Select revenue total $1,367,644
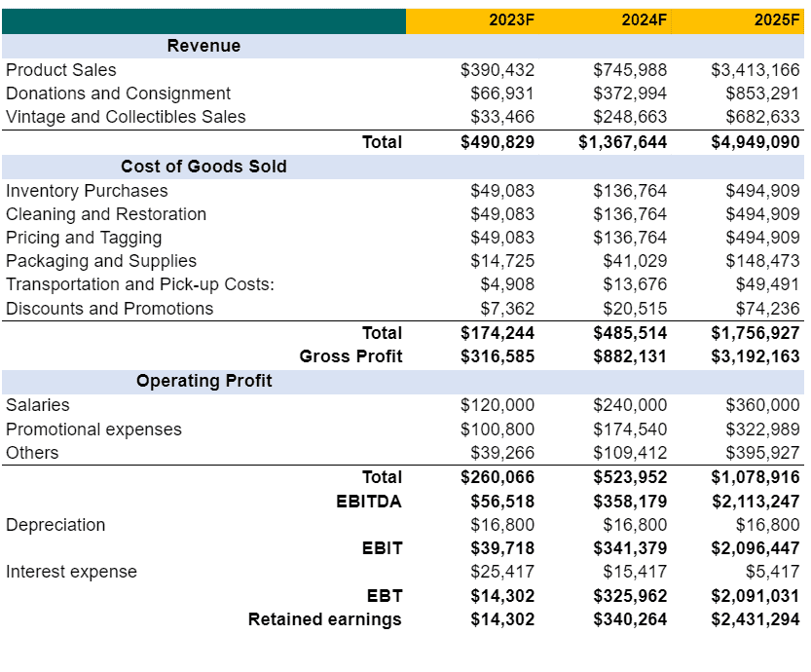The height and width of the screenshot is (672, 811). 623,142
